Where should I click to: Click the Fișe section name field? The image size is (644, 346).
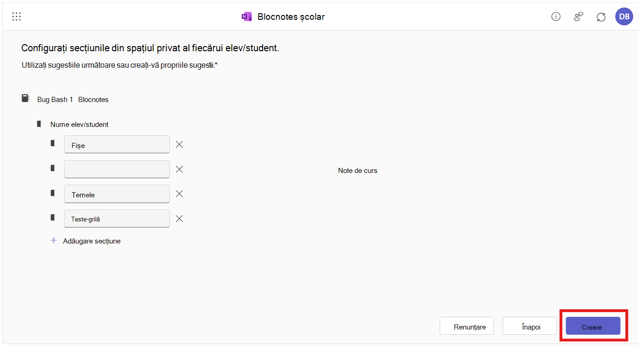click(117, 144)
